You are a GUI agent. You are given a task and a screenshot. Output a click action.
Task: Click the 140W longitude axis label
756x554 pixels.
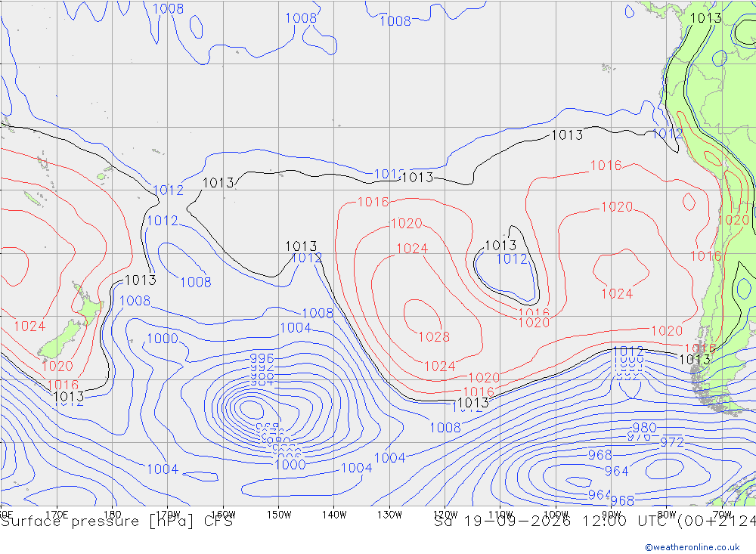tap(334, 515)
